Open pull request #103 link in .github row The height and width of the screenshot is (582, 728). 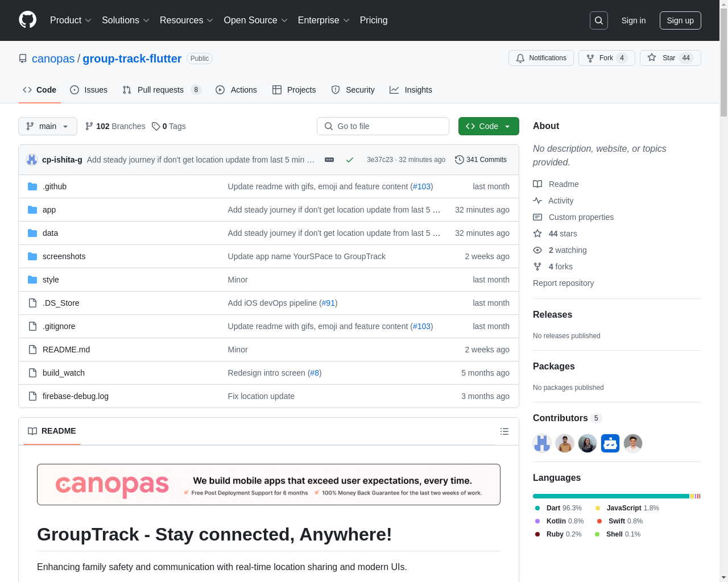pos(421,186)
